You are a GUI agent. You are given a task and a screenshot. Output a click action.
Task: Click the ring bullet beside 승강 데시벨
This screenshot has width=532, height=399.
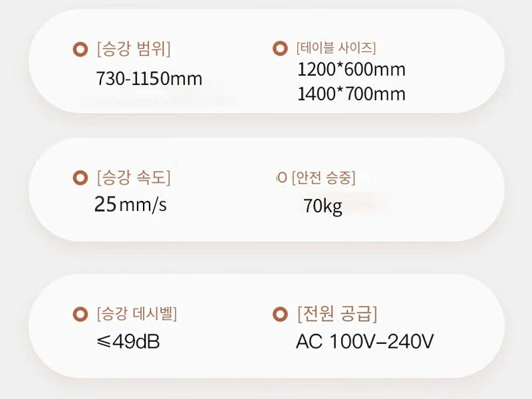(80, 314)
